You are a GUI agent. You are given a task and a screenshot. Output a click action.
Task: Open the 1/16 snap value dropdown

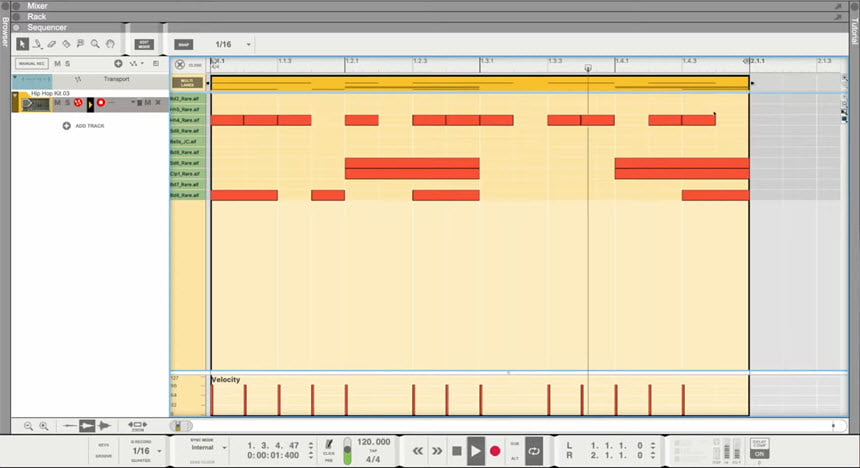pos(248,44)
